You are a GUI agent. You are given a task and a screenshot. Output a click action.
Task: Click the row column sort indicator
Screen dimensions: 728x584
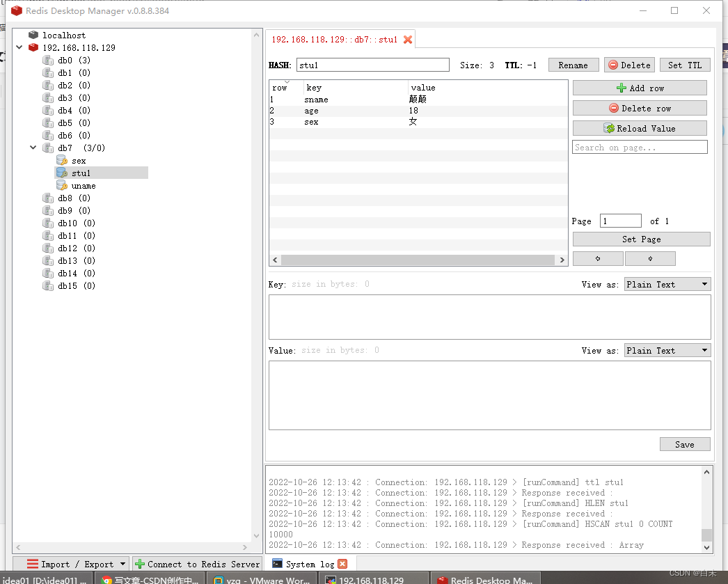pyautogui.click(x=287, y=82)
